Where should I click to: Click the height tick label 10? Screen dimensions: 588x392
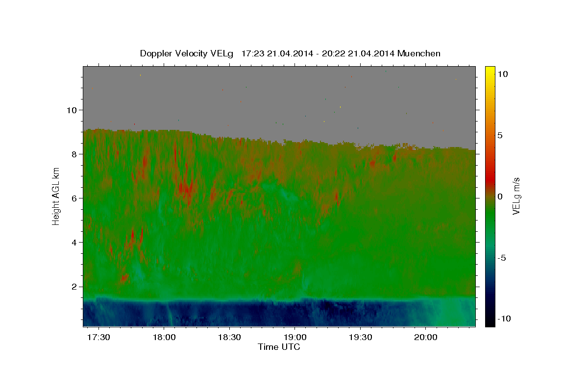point(72,110)
